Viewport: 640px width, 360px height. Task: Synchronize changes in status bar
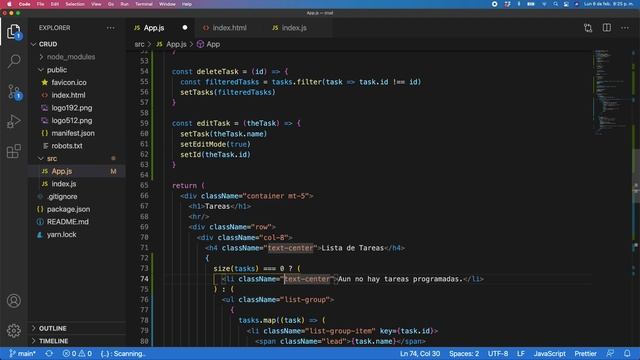(x=49, y=353)
